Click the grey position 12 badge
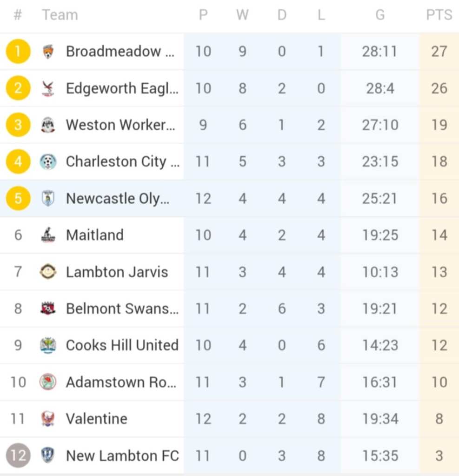Screen dimensions: 459x476 coord(18,456)
